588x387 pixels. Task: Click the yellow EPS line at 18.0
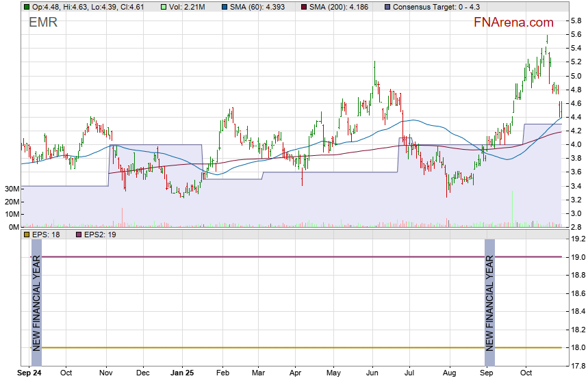[x=274, y=348]
